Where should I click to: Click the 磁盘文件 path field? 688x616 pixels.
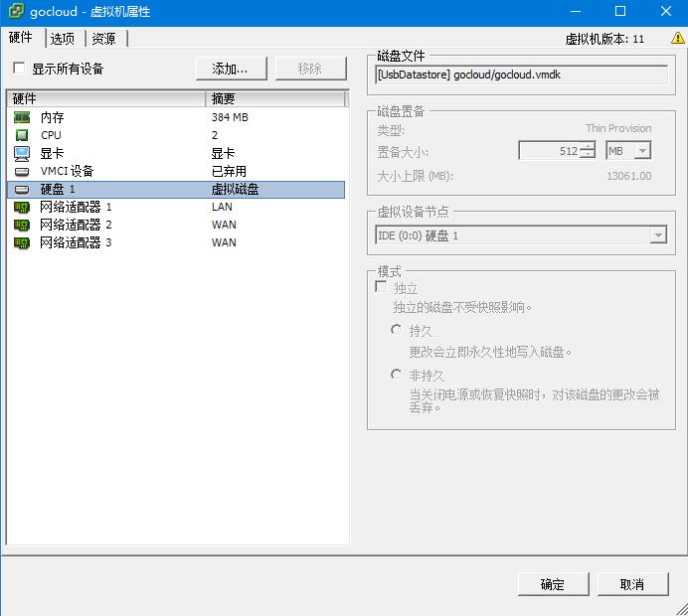pyautogui.click(x=520, y=75)
